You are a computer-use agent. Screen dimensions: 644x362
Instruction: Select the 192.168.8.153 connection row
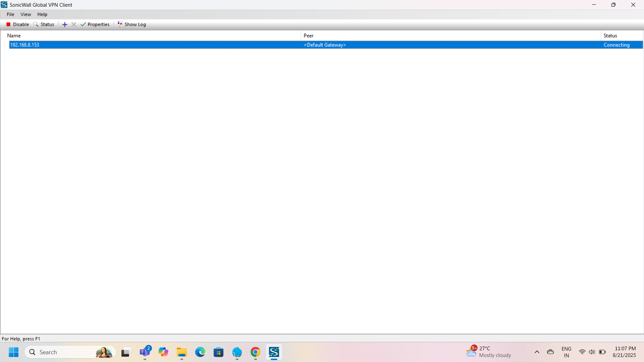click(x=25, y=45)
